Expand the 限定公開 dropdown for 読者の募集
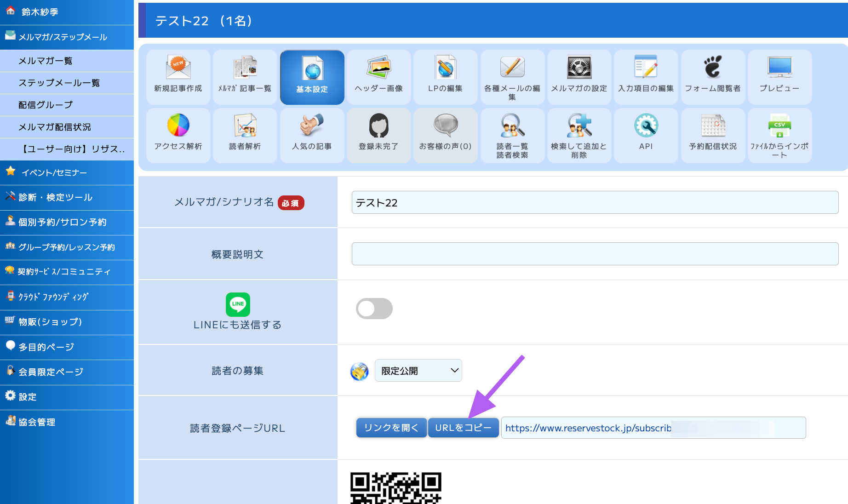 point(418,371)
